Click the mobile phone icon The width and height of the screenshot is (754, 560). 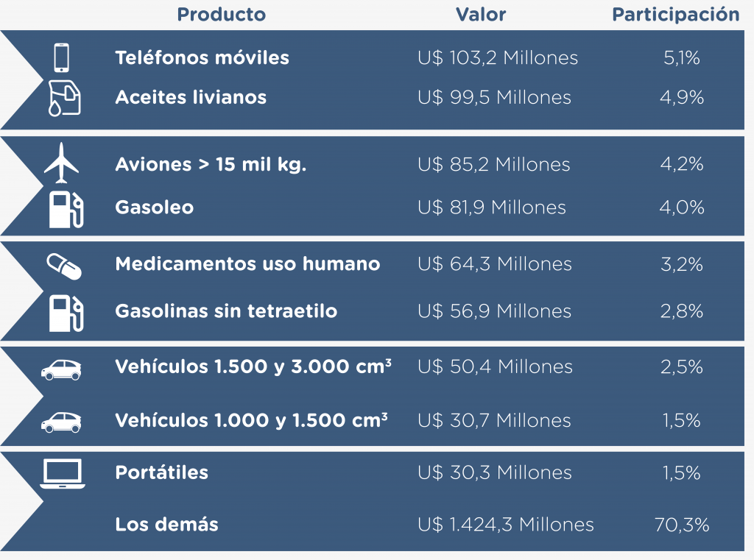pyautogui.click(x=62, y=58)
